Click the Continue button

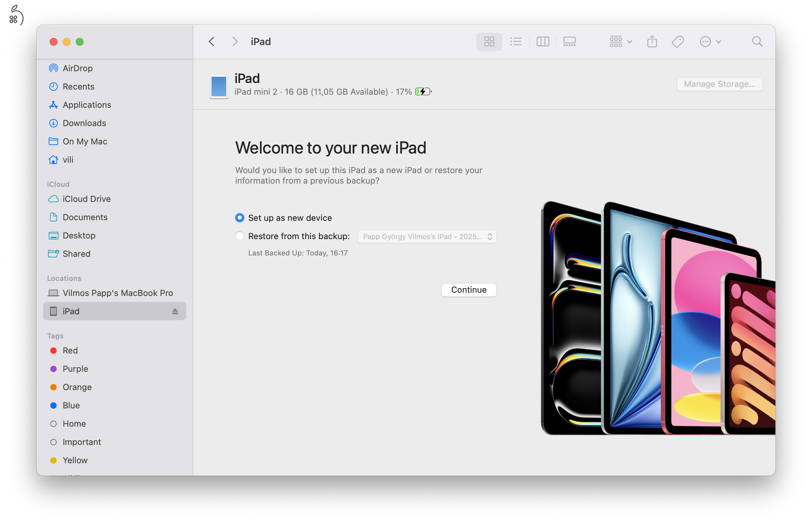point(469,290)
